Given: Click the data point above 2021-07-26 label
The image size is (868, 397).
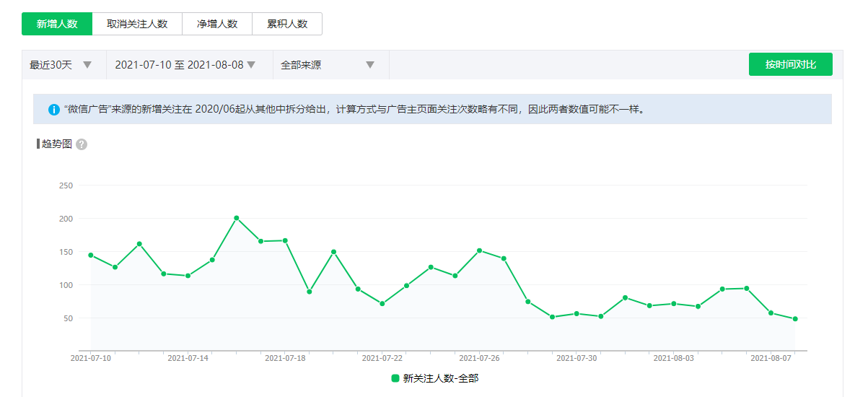Looking at the screenshot, I should [479, 250].
